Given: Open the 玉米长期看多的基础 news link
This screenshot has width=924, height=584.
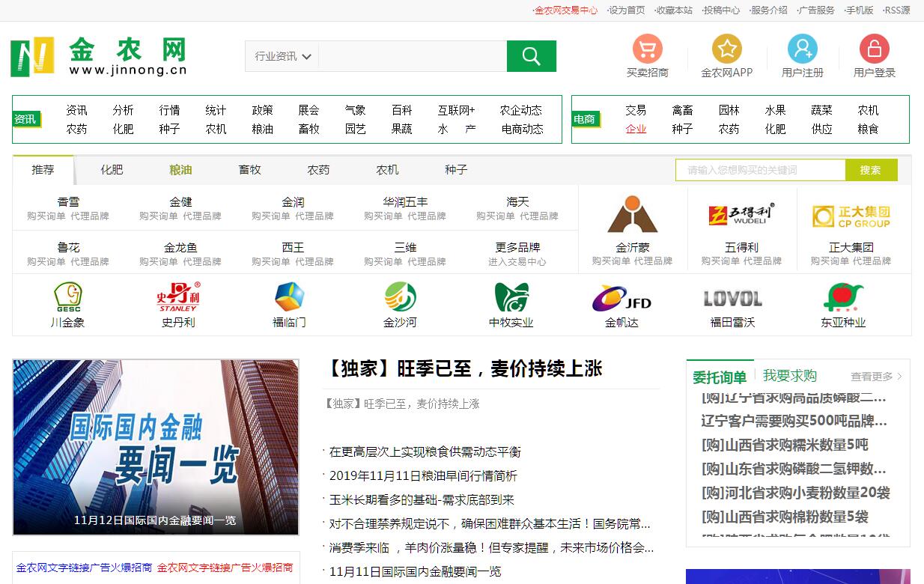Looking at the screenshot, I should coord(422,499).
